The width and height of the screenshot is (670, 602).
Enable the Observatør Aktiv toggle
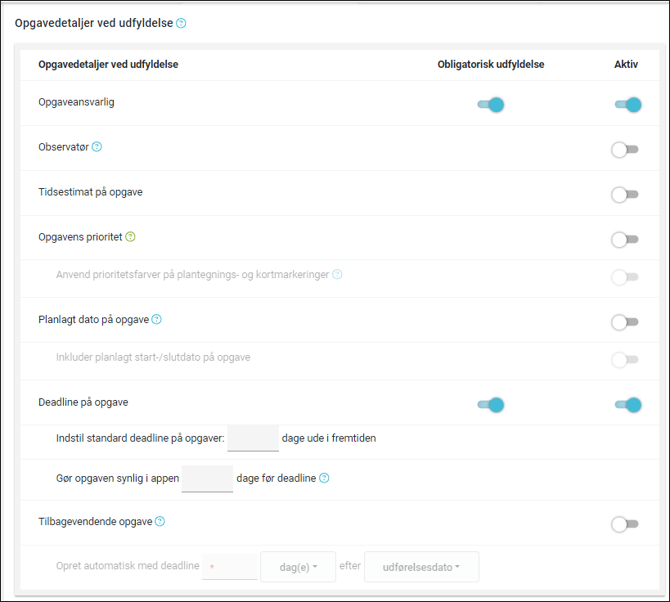click(x=625, y=150)
